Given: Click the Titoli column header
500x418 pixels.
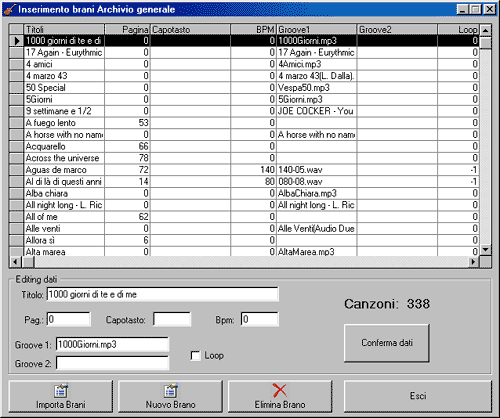Looking at the screenshot, I should [64, 29].
